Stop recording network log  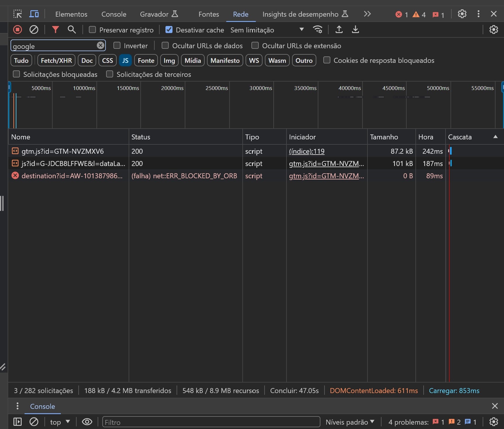[18, 30]
